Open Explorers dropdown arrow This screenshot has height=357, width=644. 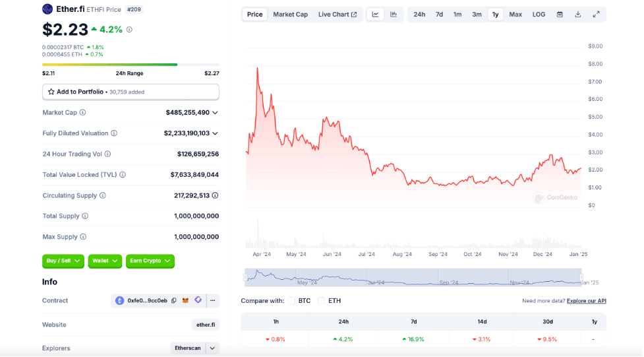pos(212,348)
